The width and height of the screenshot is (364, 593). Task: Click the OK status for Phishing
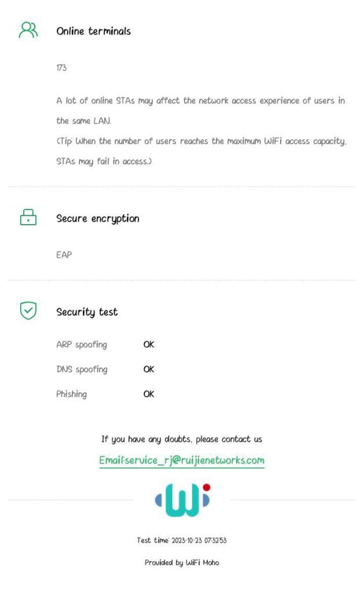coord(149,394)
